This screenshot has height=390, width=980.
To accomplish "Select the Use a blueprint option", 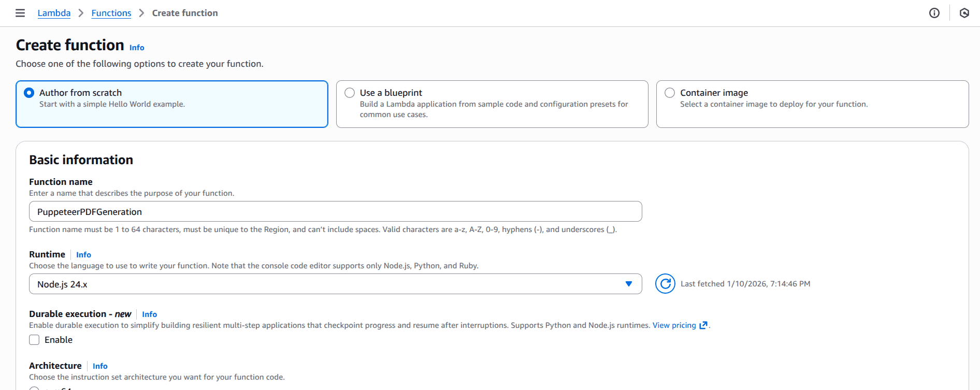I will pos(350,93).
